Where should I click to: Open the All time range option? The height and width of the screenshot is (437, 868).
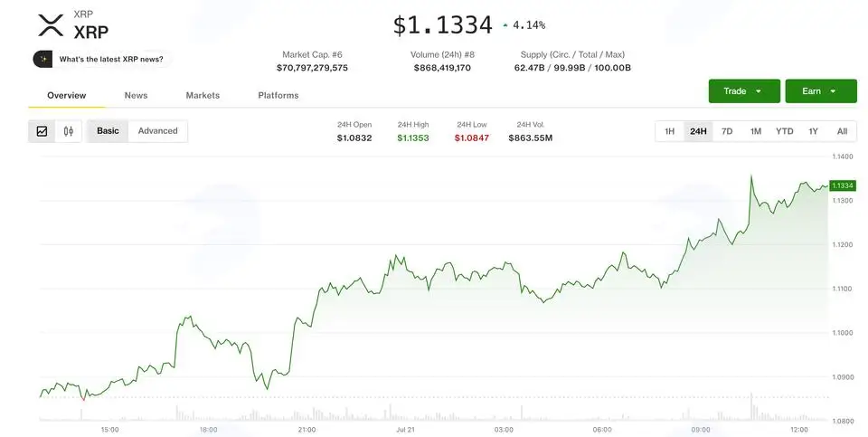point(842,131)
